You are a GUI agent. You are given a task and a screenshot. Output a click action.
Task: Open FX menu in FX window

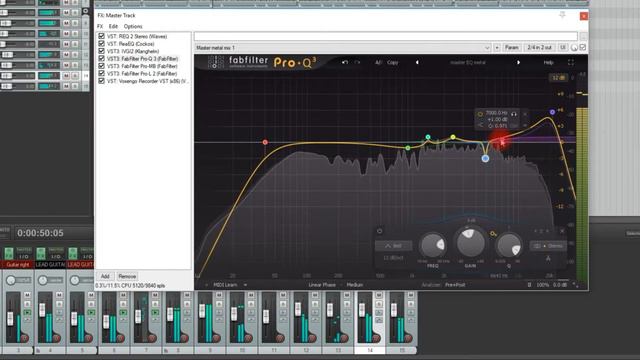pyautogui.click(x=100, y=26)
